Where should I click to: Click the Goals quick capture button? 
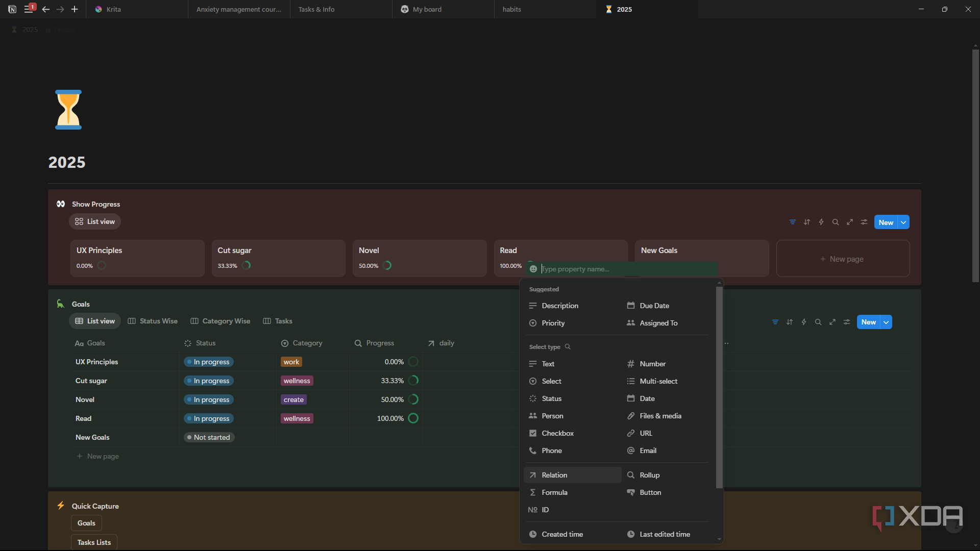(x=86, y=523)
